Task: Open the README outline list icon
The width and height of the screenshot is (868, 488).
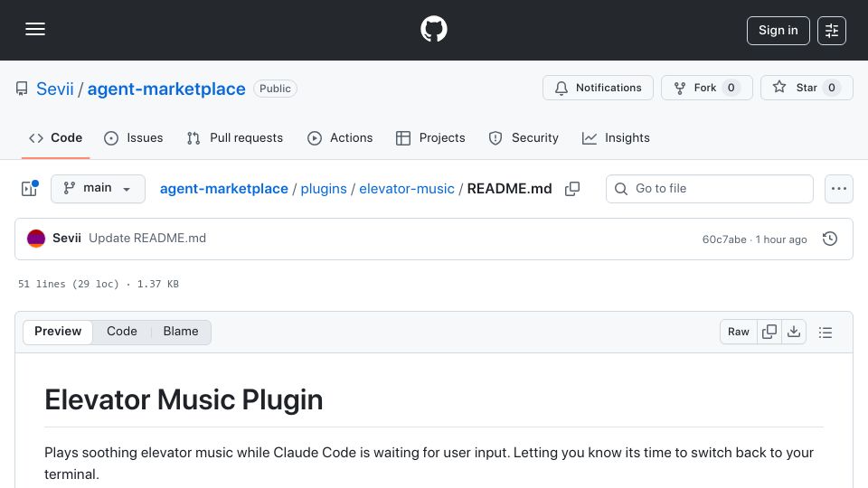Action: click(826, 332)
